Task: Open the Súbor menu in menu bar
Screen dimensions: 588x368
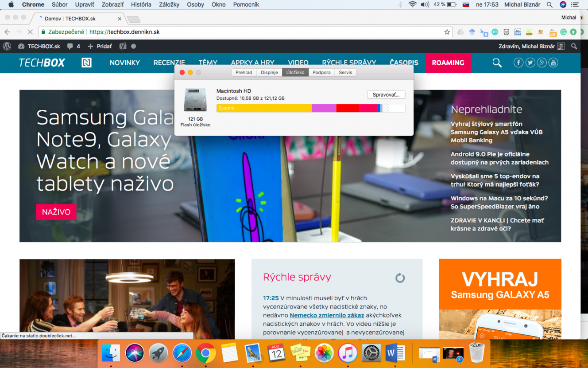Action: tap(60, 4)
